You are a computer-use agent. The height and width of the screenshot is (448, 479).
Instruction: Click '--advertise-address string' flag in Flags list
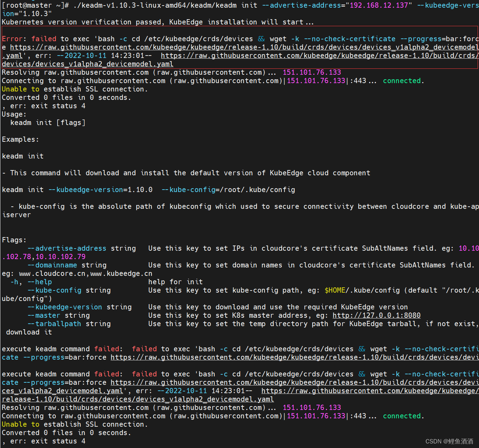[x=82, y=248]
